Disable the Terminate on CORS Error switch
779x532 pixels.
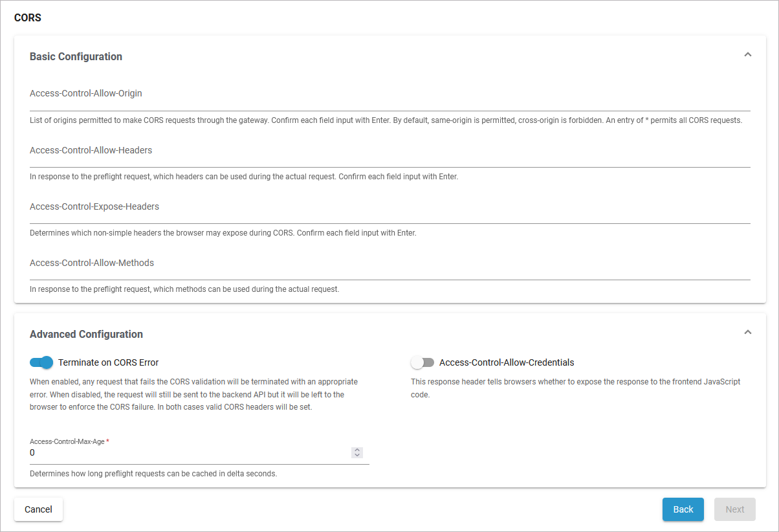pos(41,362)
